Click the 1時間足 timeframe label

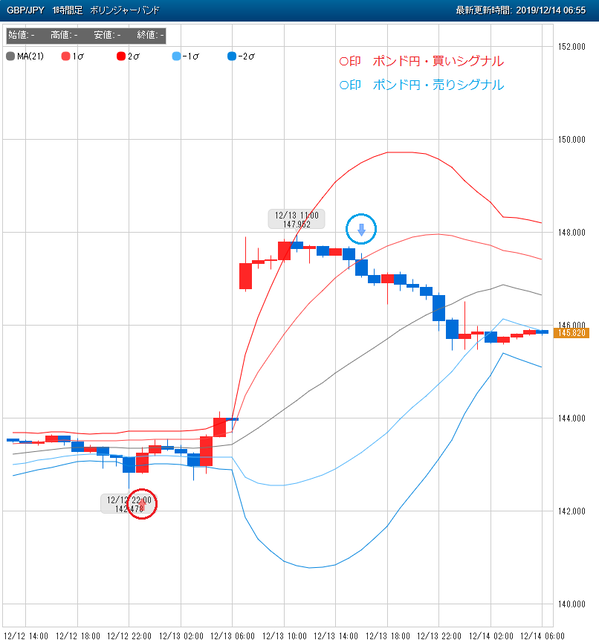coord(67,10)
